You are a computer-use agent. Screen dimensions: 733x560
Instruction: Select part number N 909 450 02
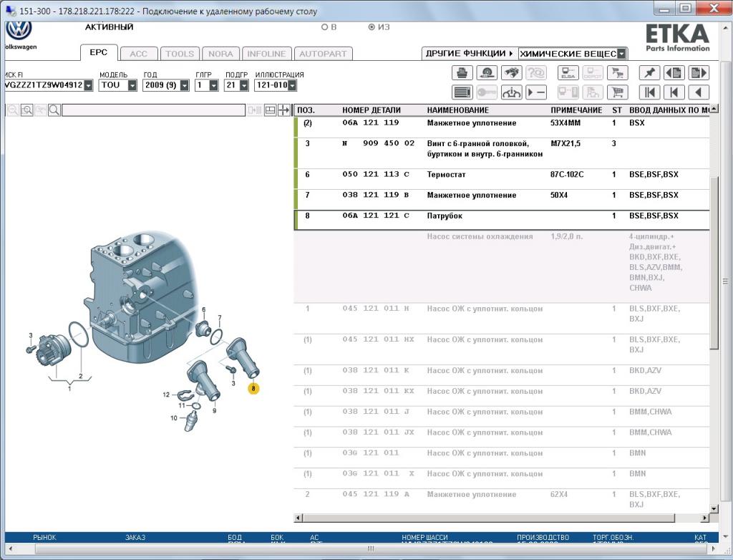pyautogui.click(x=379, y=144)
